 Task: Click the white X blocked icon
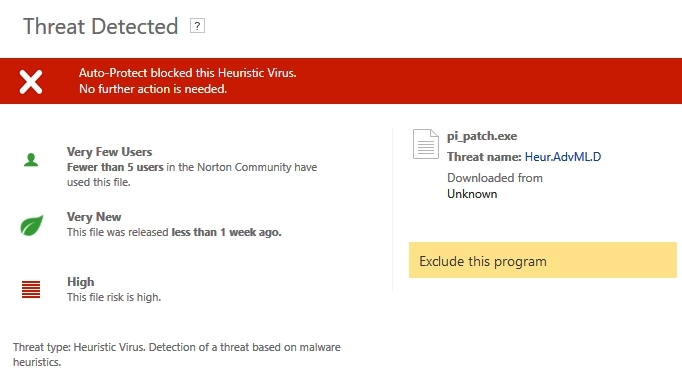pos(31,82)
